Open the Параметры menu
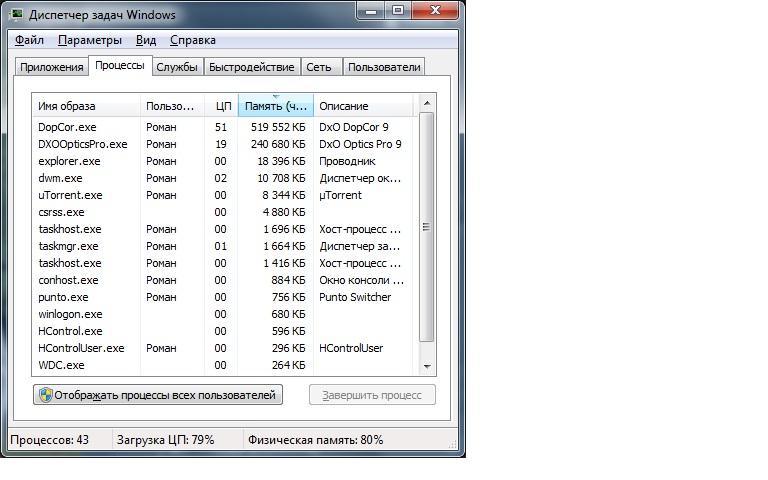 coord(90,40)
